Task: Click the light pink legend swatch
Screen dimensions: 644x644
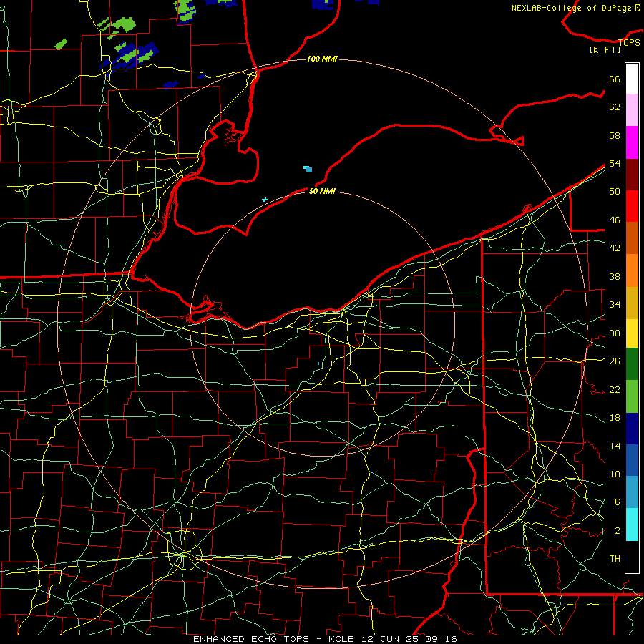Action: point(632,110)
